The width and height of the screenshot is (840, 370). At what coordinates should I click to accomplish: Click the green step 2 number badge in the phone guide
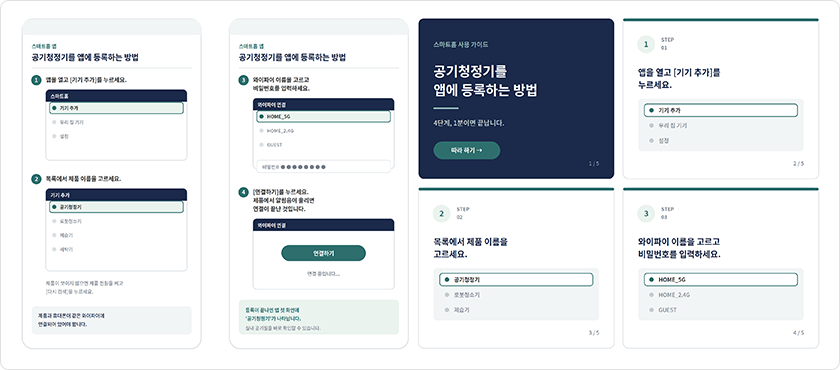tap(36, 179)
